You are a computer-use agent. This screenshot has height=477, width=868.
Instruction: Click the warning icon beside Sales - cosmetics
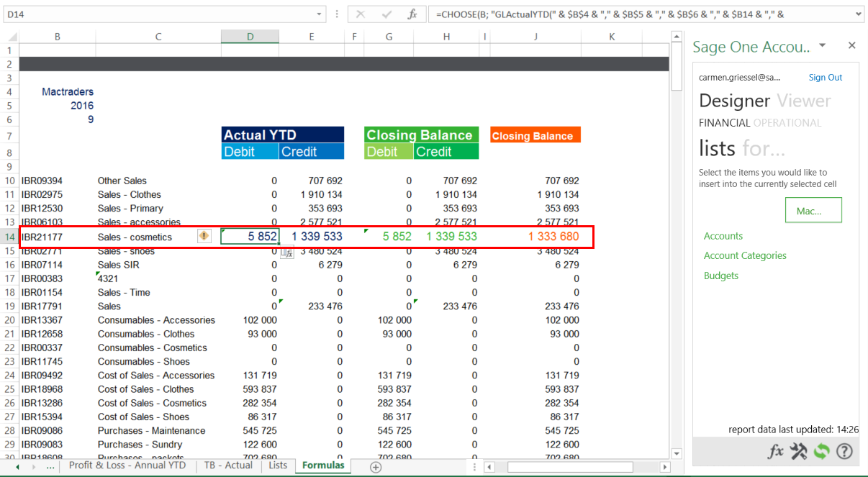click(204, 236)
